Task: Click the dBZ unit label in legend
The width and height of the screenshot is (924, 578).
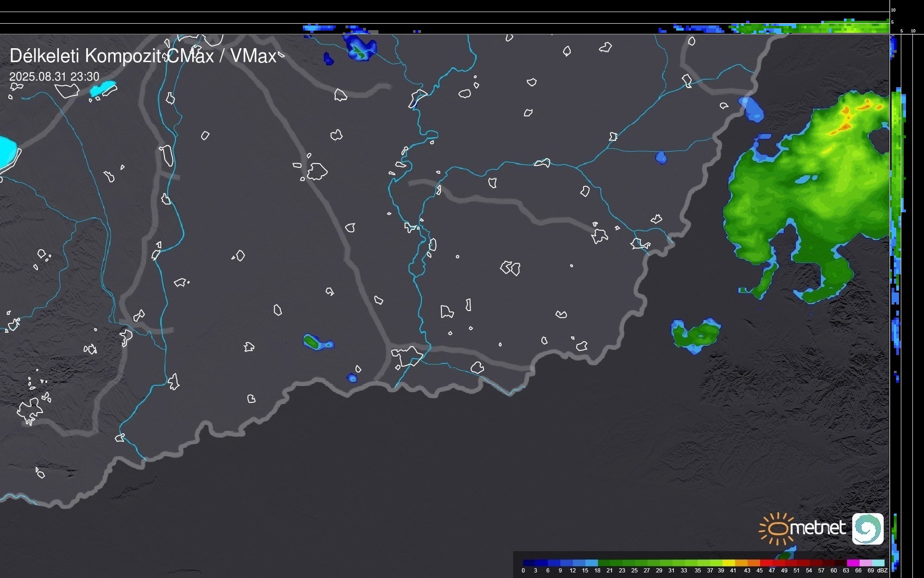Action: coord(882,571)
